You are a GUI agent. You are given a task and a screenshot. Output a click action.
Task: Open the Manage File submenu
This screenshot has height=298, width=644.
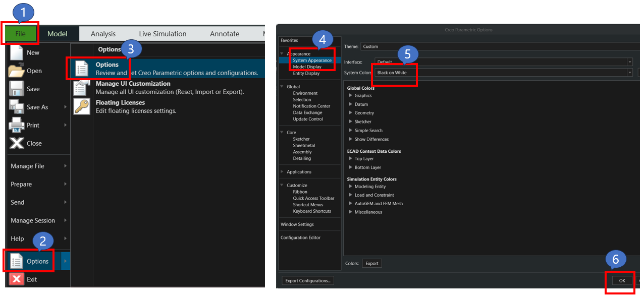[38, 166]
